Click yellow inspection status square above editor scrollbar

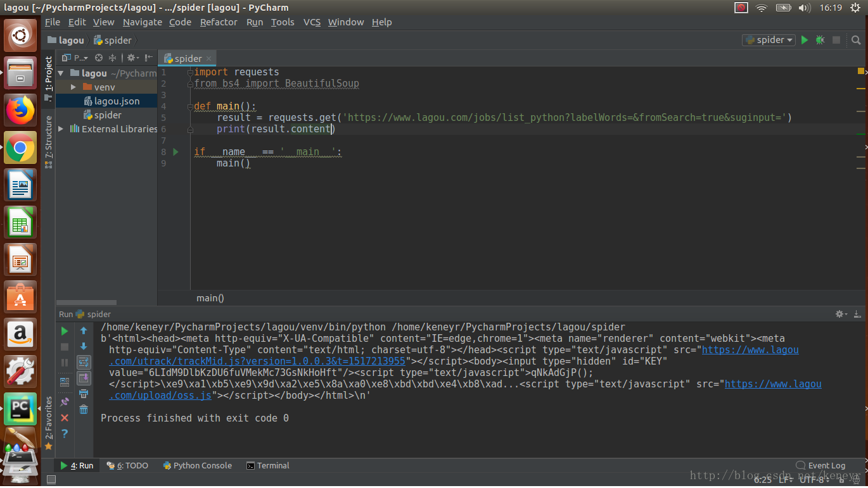click(x=861, y=72)
